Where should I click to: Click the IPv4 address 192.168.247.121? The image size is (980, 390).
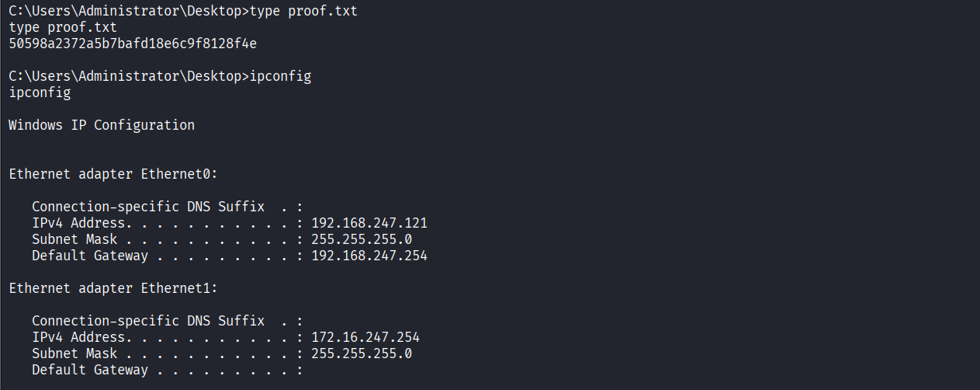[x=369, y=223]
